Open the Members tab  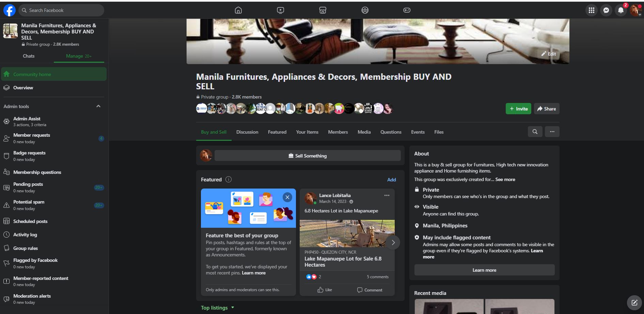click(x=338, y=132)
